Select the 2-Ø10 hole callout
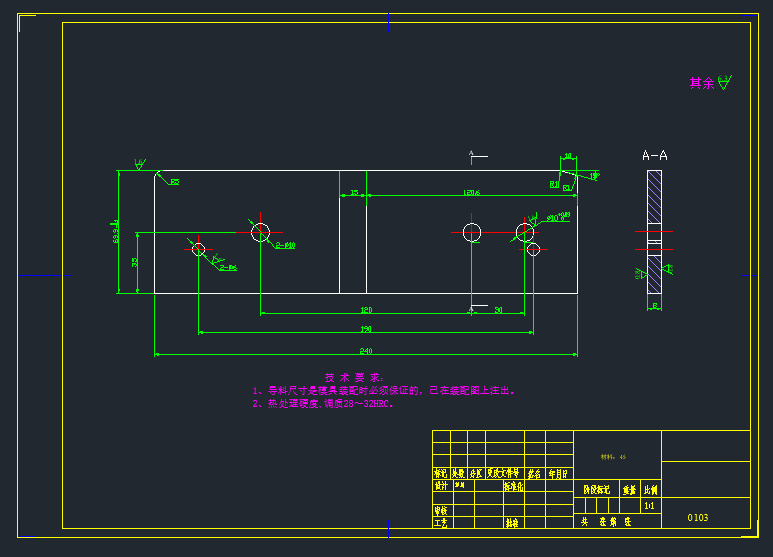 [x=285, y=245]
